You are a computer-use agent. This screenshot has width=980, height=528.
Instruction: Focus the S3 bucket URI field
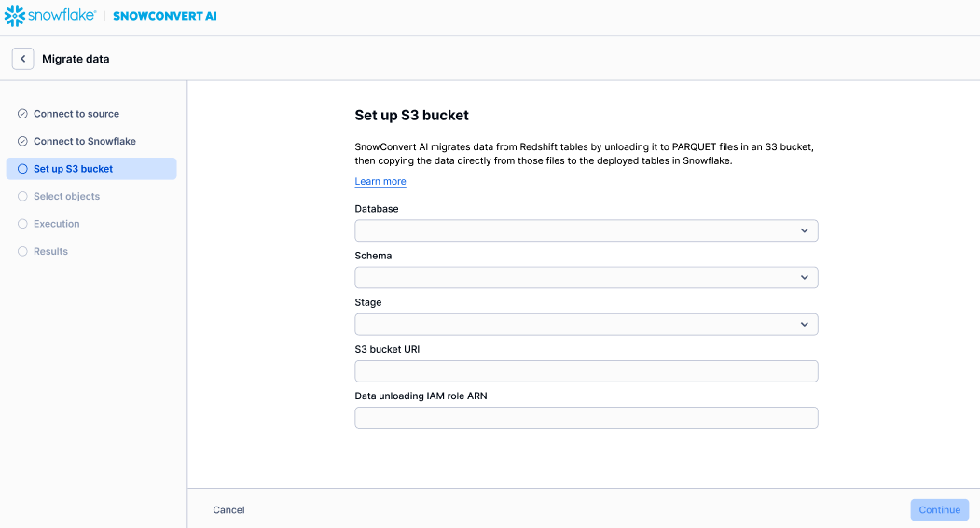(586, 371)
